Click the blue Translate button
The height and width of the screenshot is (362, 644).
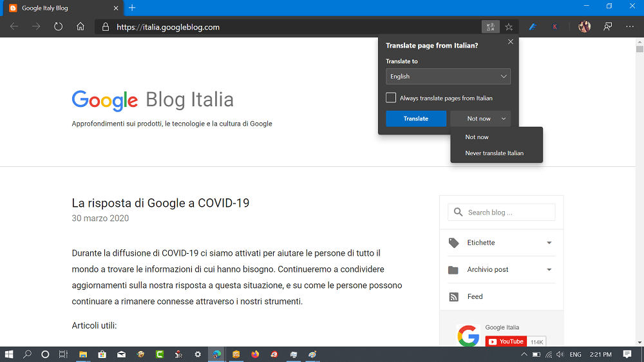pyautogui.click(x=416, y=119)
